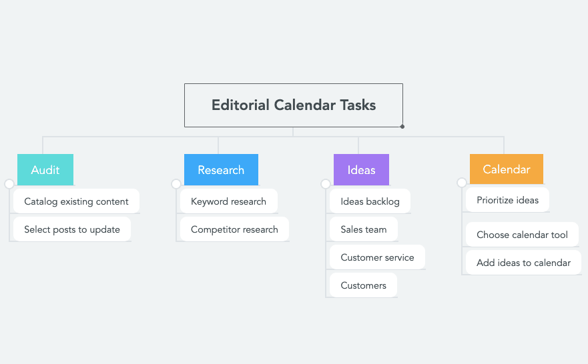The width and height of the screenshot is (588, 364).
Task: Collapse the Research branch circle toggle
Action: point(176,184)
